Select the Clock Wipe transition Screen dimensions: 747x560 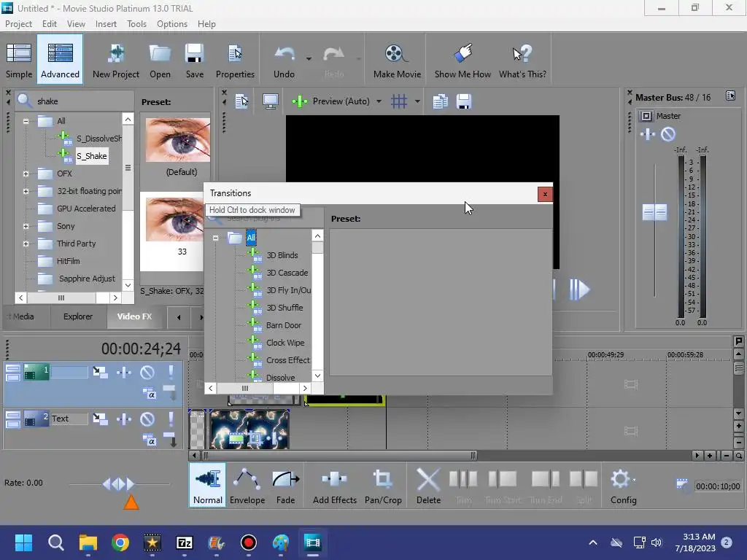click(285, 343)
